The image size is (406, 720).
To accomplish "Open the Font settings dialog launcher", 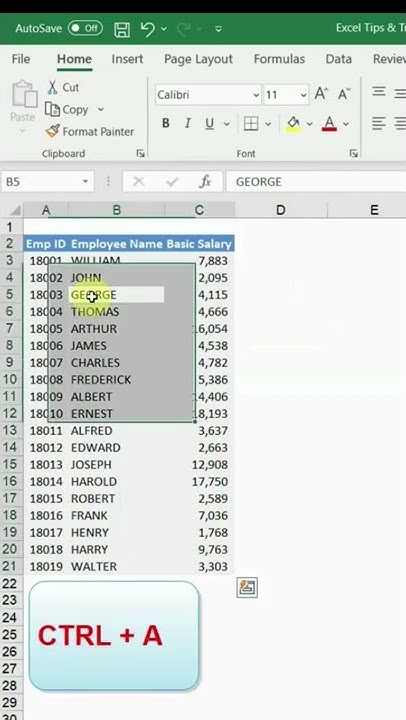I will pyautogui.click(x=353, y=154).
